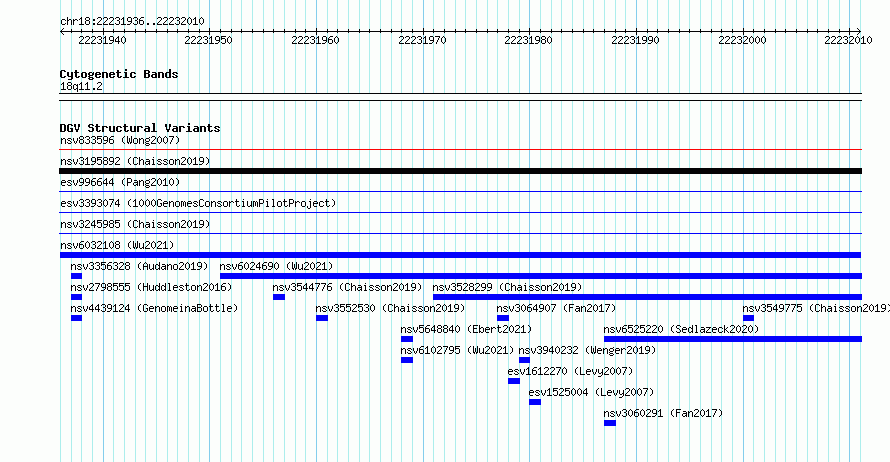
Task: Select the blue nsv6525220 variant bar
Action: (x=733, y=339)
